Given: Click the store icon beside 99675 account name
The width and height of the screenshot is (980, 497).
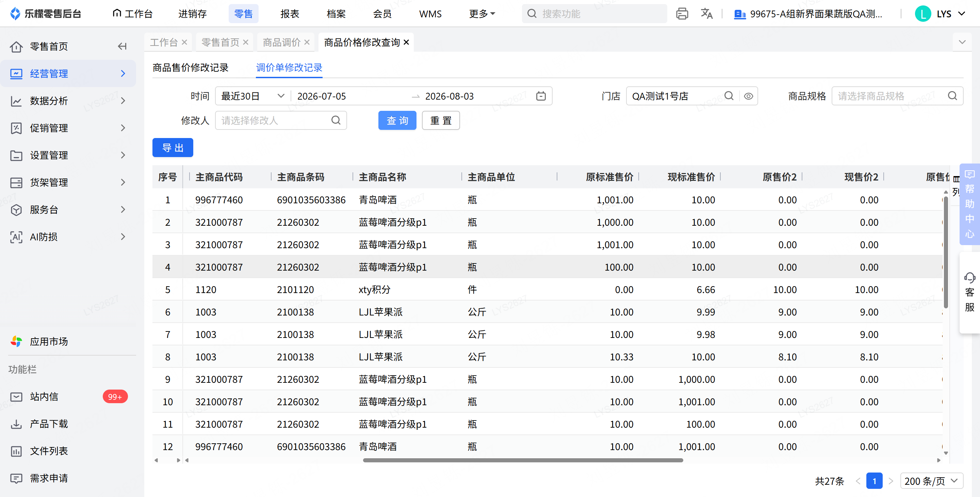Looking at the screenshot, I should point(739,14).
